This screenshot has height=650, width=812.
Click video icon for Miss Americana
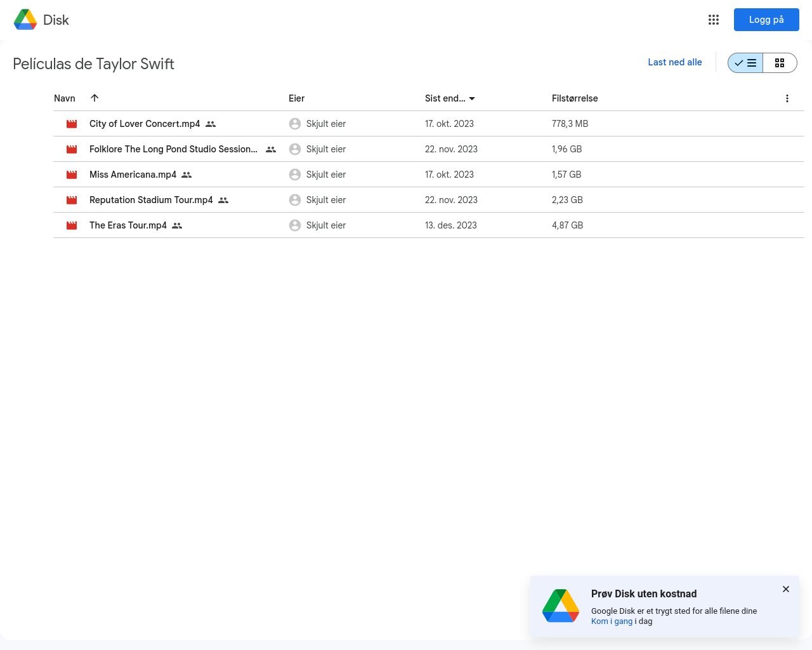click(72, 175)
